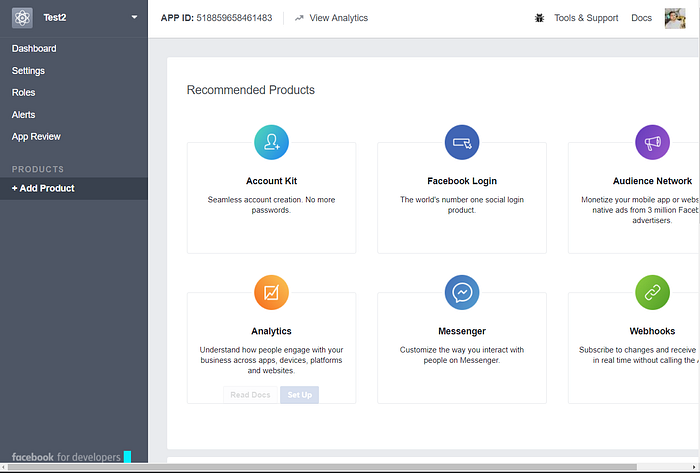
Task: Select the Webhooks title text
Action: pyautogui.click(x=652, y=331)
